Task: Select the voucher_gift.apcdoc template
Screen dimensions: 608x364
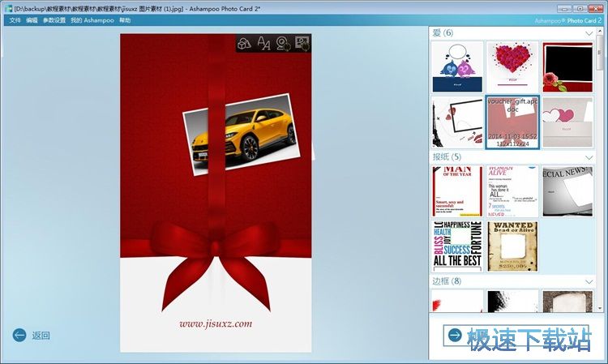Action: click(x=512, y=122)
